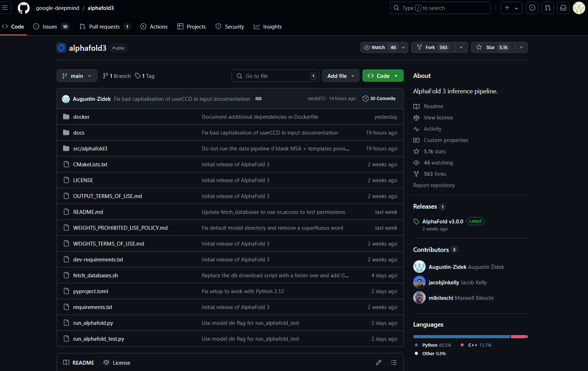This screenshot has height=371, width=588.
Task: Edit README via pencil icon
Action: coord(379,363)
